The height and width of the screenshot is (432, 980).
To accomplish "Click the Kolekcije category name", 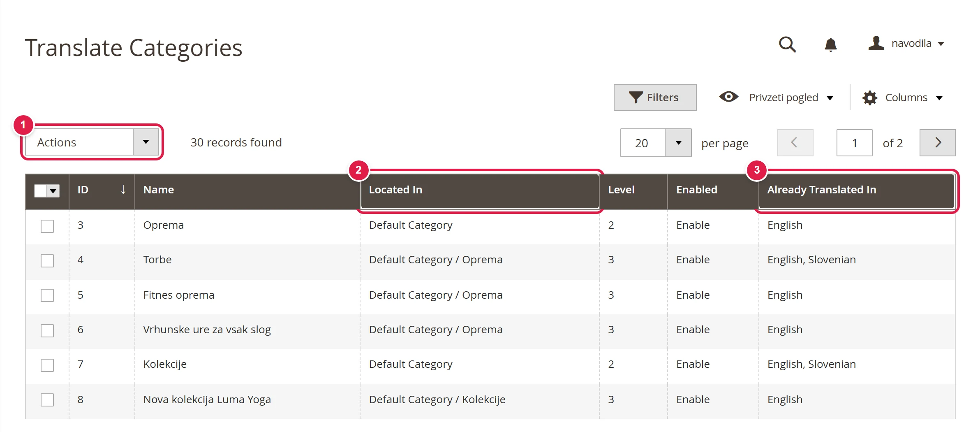I will pyautogui.click(x=165, y=364).
